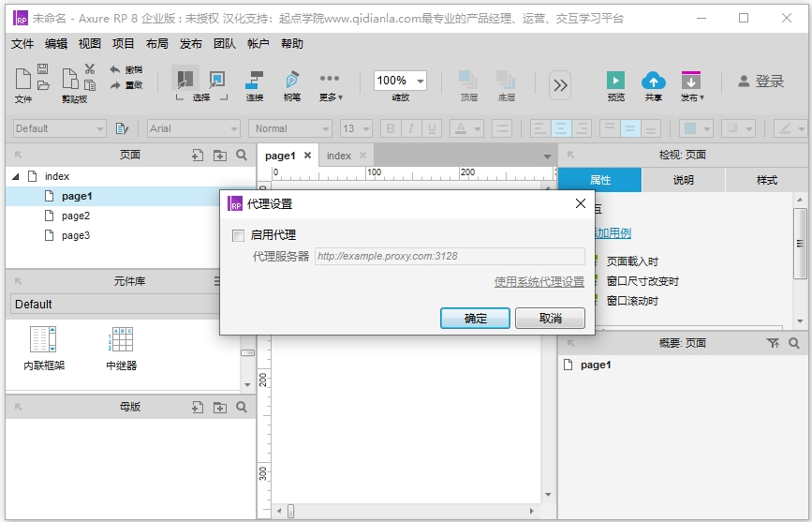Screen dimensions: 812x522
Task: Click the new file icon in toolbar
Action: 22,79
